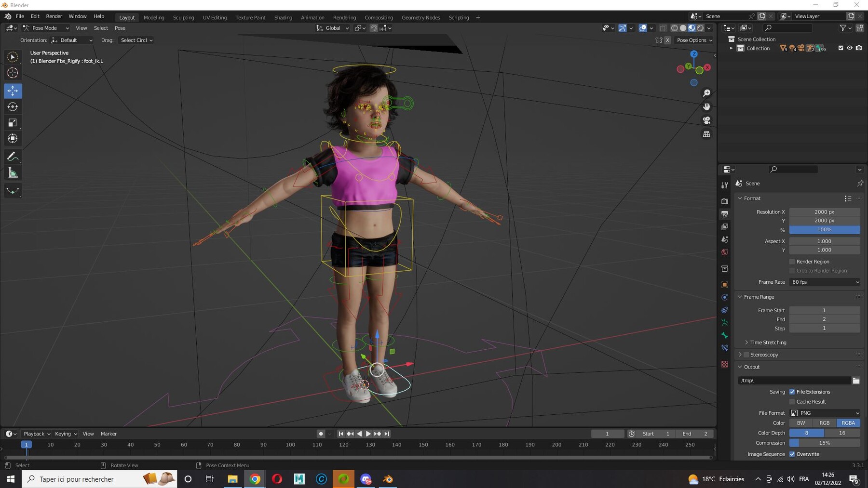
Task: Select the Scale tool in the toolbar
Action: point(13,122)
